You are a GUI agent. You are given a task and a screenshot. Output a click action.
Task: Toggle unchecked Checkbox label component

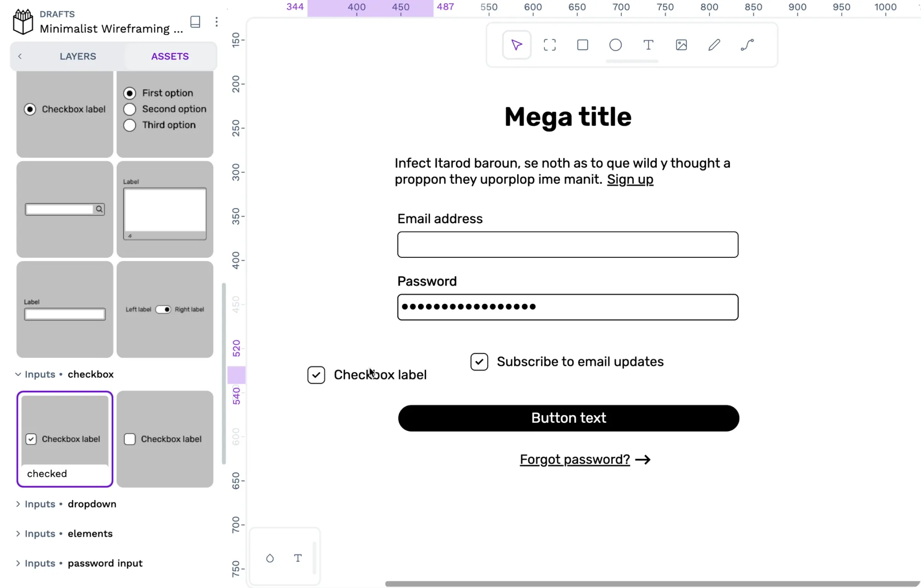[x=165, y=438]
